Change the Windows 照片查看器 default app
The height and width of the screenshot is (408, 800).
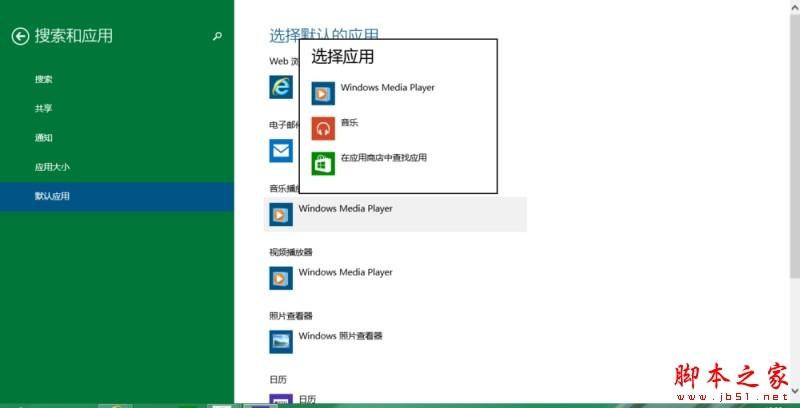[x=340, y=336]
